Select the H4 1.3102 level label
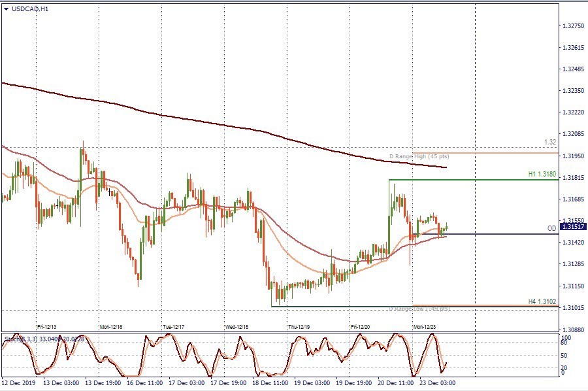The image size is (588, 391). click(x=542, y=301)
